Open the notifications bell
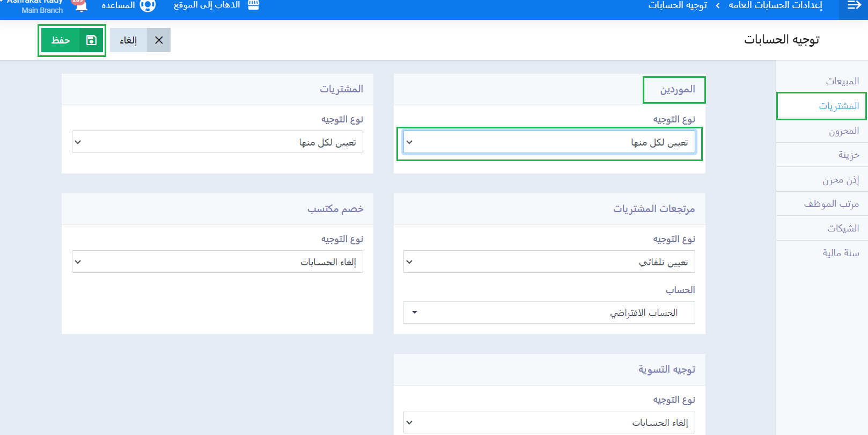This screenshot has height=435, width=868. [x=80, y=5]
